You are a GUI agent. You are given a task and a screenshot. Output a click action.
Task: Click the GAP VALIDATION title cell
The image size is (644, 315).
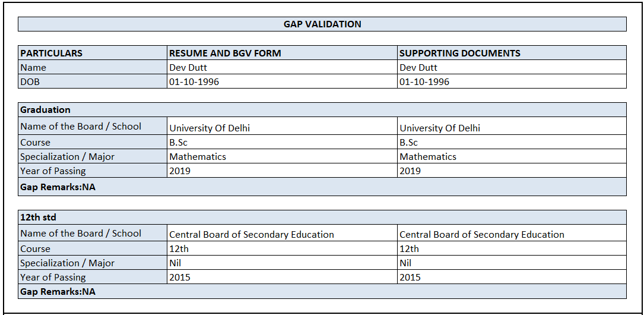322,24
